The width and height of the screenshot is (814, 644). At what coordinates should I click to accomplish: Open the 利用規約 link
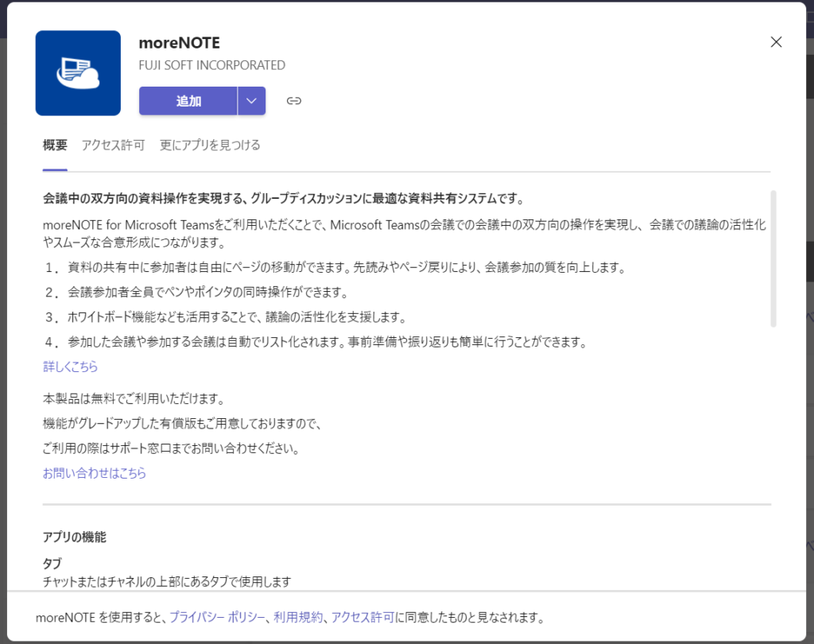(298, 617)
